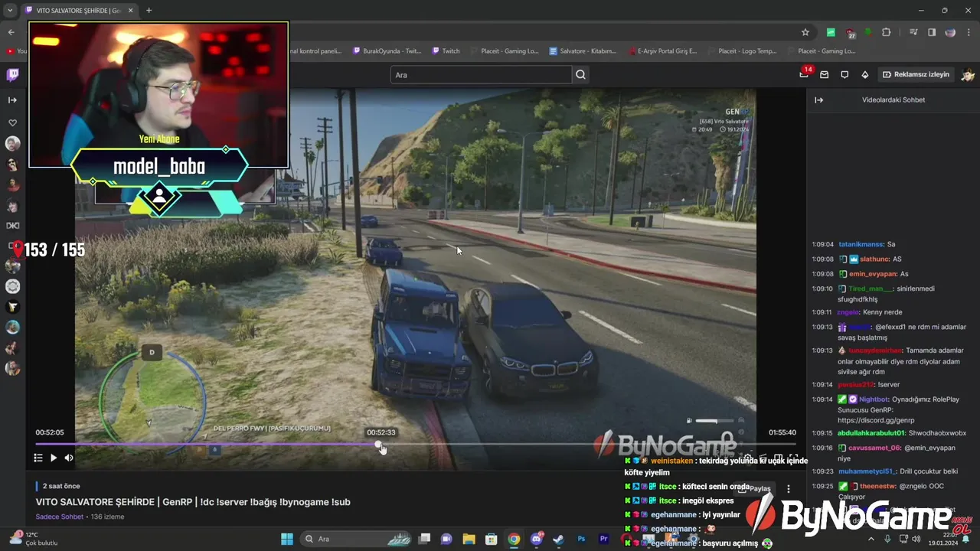Open the DKI channel in sidebar

click(12, 226)
